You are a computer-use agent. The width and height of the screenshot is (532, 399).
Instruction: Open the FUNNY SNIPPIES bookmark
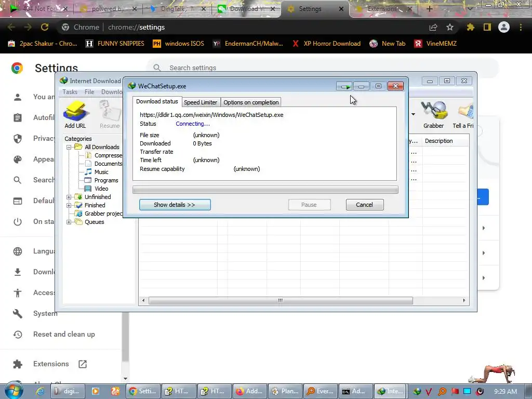click(115, 44)
